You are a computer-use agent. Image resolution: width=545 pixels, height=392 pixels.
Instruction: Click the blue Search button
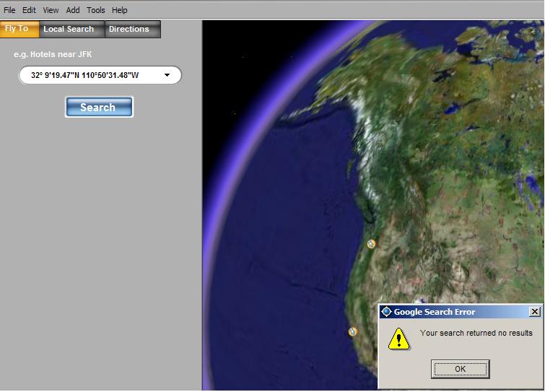pyautogui.click(x=99, y=107)
